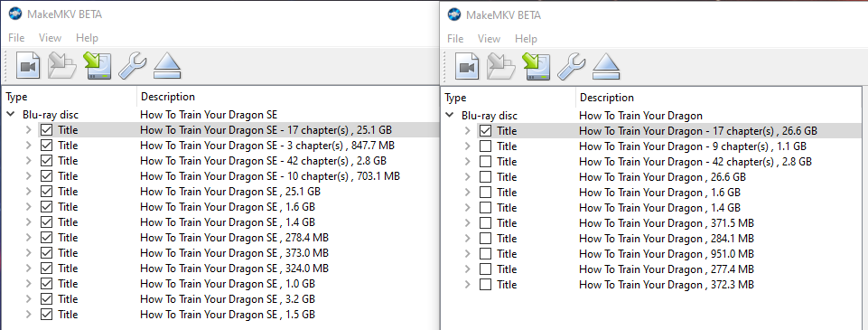This screenshot has height=330, width=868.
Task: Enable the 9 chapter 1.1 GB title checkbox
Action: (x=485, y=146)
